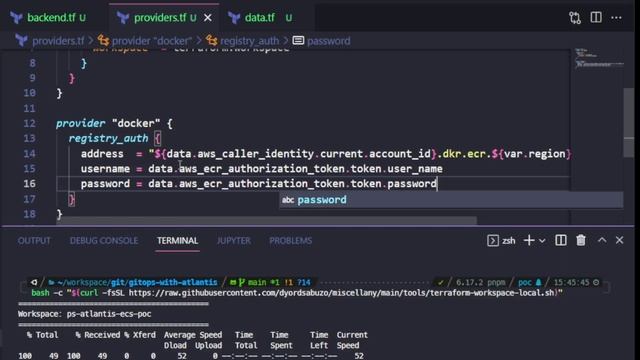Image resolution: width=640 pixels, height=360 pixels.
Task: Open the new terminal launch profile dropdown
Action: pyautogui.click(x=542, y=241)
